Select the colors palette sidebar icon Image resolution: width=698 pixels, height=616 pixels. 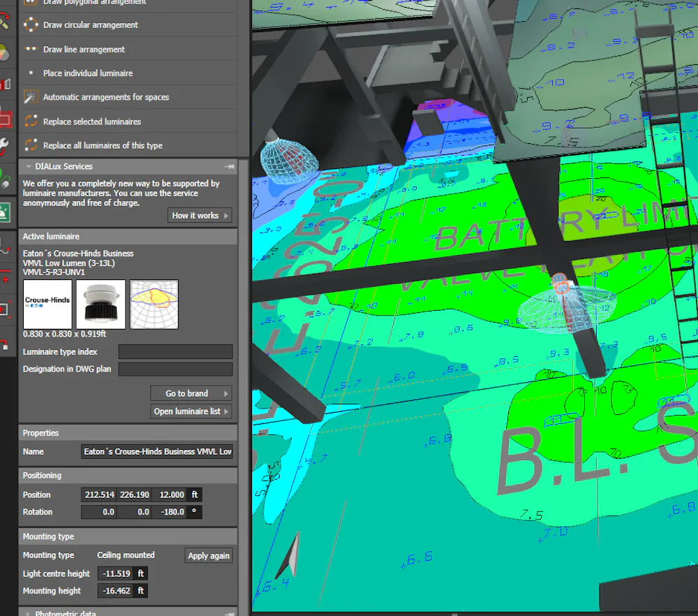tap(3, 52)
